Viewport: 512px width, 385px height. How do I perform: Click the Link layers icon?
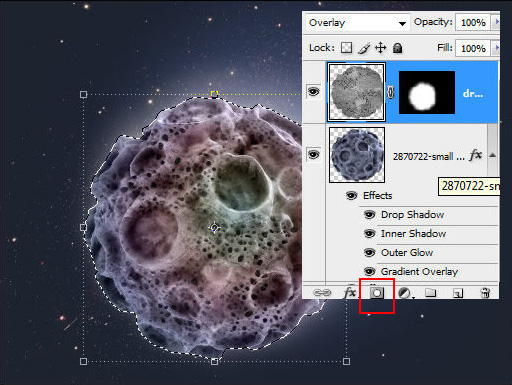tap(322, 293)
